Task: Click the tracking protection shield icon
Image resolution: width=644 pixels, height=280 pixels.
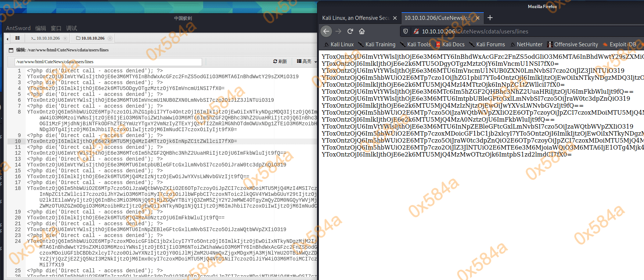Action: pyautogui.click(x=406, y=32)
